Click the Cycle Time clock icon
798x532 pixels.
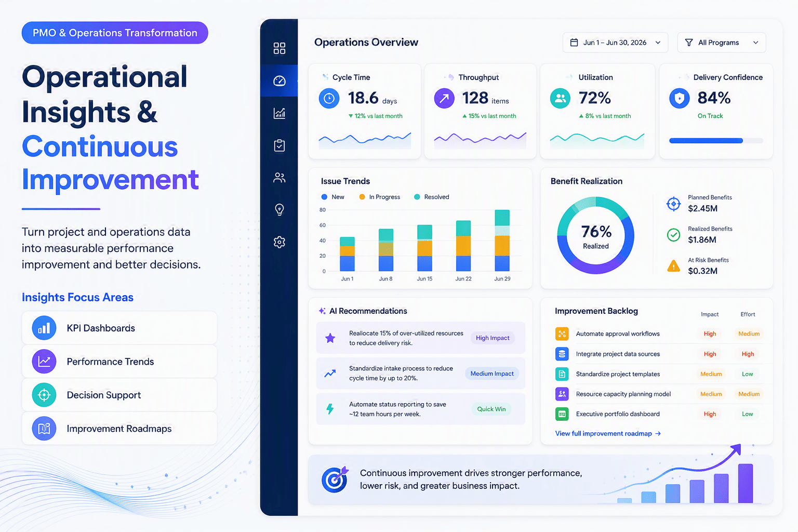coord(329,98)
